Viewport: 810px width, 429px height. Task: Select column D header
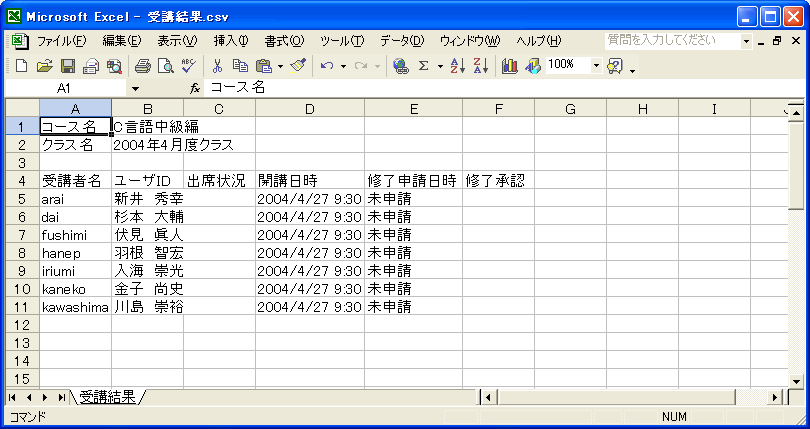(310, 109)
